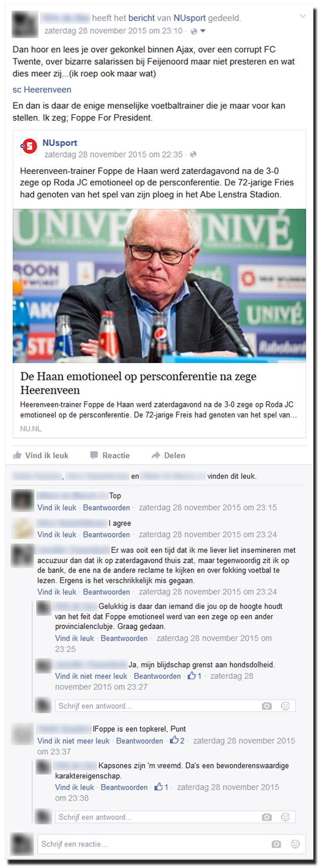Open the post options chevron menu

tap(303, 17)
